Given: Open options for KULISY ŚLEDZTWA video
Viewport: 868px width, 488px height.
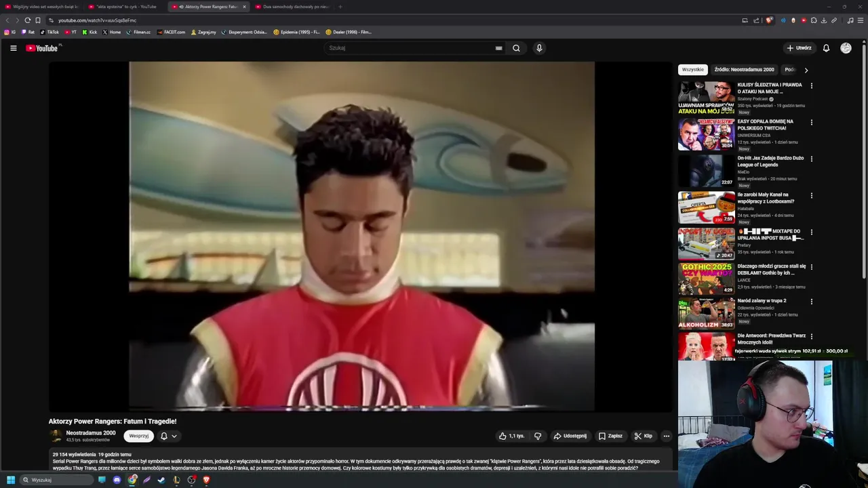Looking at the screenshot, I should [811, 85].
